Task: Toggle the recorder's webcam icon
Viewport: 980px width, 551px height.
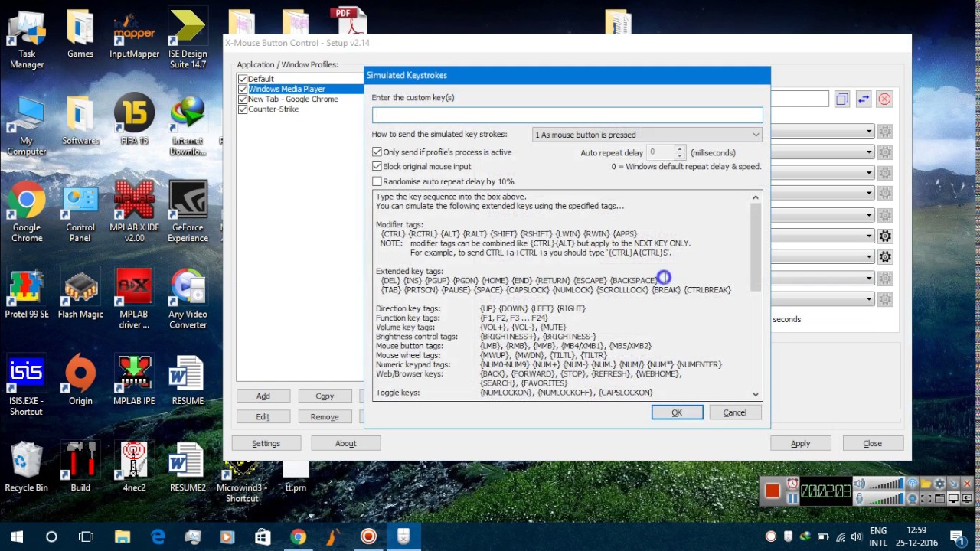Action: coord(913,498)
